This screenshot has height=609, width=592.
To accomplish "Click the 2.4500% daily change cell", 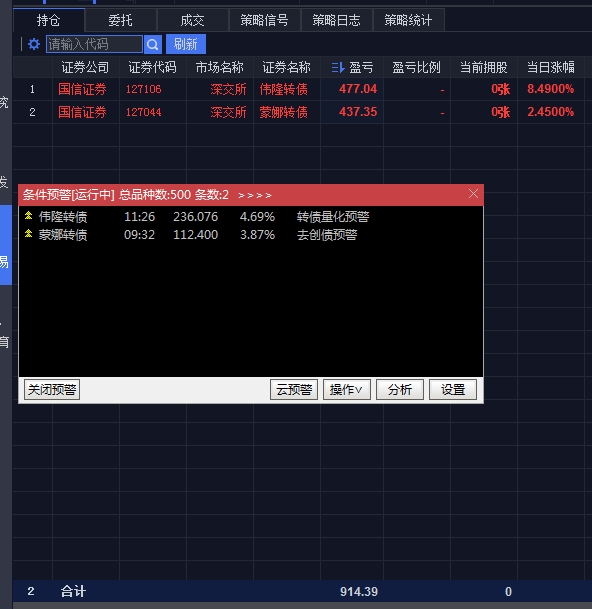I will click(550, 112).
